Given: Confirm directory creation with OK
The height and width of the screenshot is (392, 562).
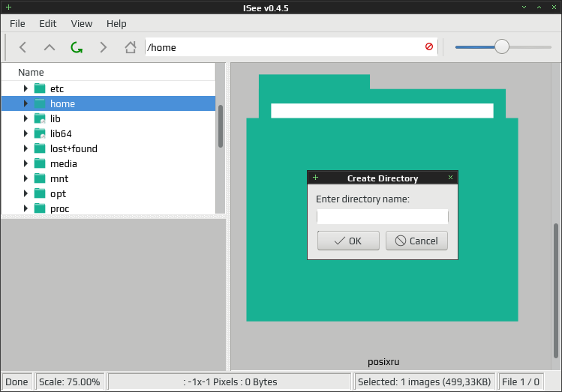Looking at the screenshot, I should point(348,241).
